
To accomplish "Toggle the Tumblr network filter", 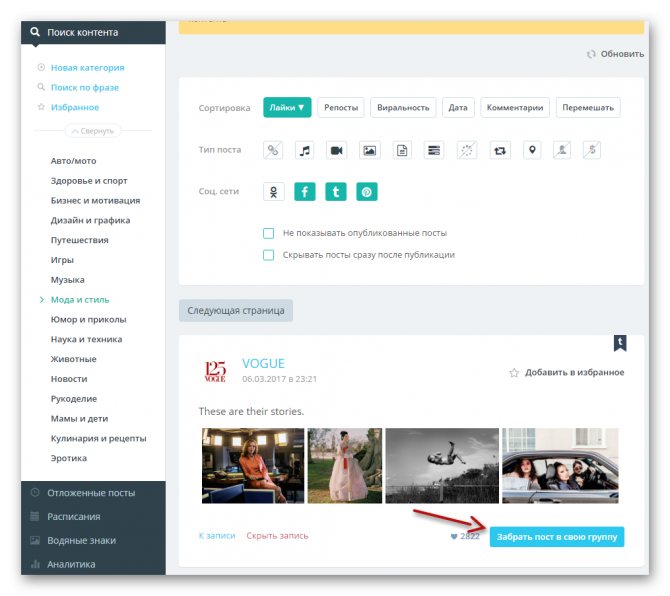I will 336,192.
